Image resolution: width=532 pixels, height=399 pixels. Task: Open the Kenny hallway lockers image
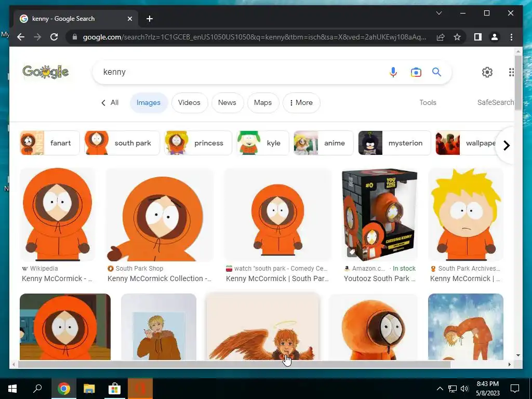click(x=65, y=326)
